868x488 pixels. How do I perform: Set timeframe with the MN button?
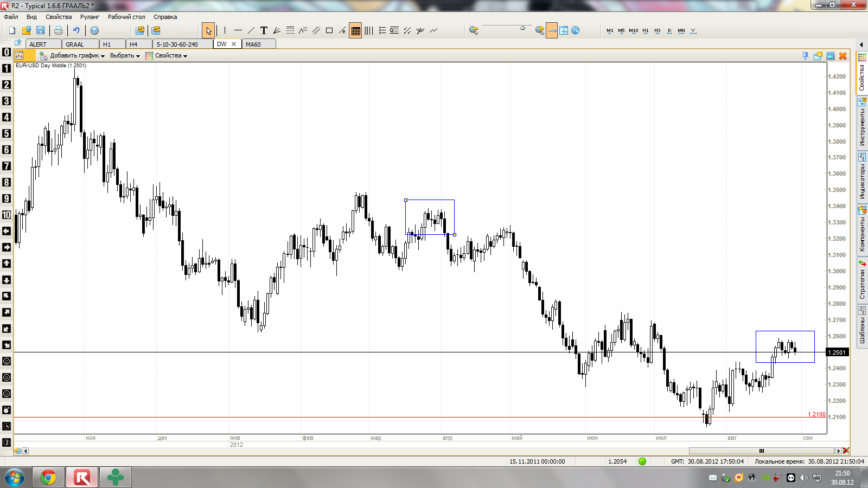[x=681, y=30]
